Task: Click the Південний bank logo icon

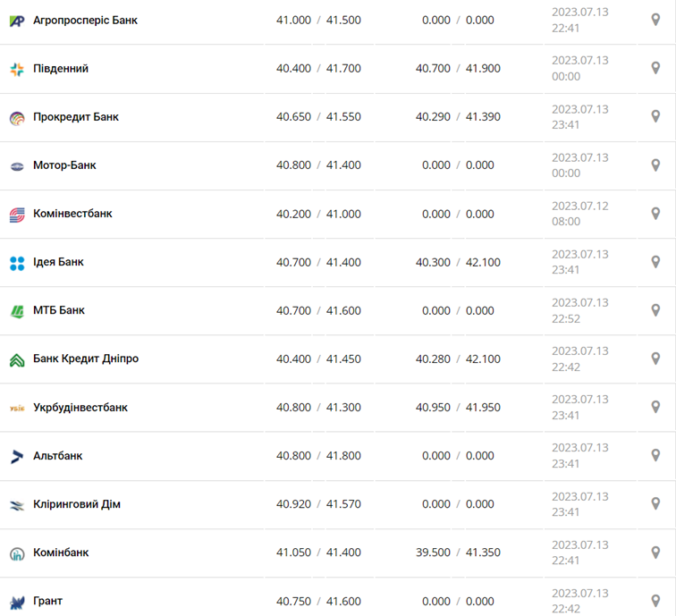Action: click(x=17, y=69)
